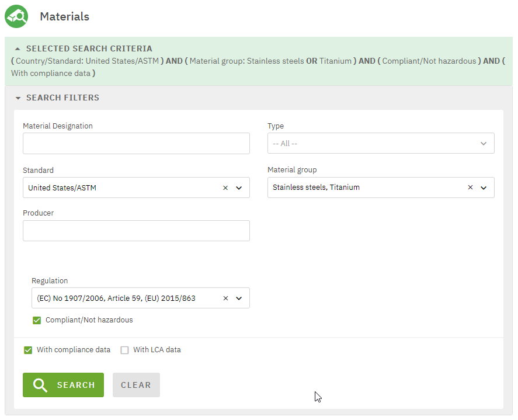The width and height of the screenshot is (518, 420).
Task: Click into the Producer text field
Action: pyautogui.click(x=136, y=231)
